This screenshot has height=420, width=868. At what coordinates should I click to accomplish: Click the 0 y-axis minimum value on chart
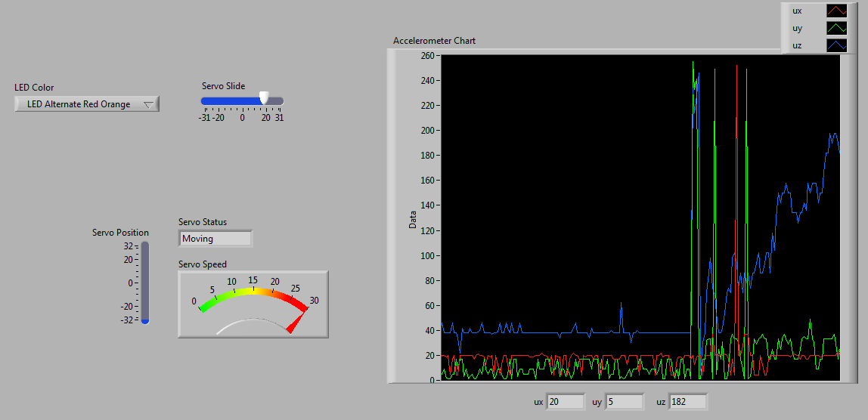click(x=431, y=380)
